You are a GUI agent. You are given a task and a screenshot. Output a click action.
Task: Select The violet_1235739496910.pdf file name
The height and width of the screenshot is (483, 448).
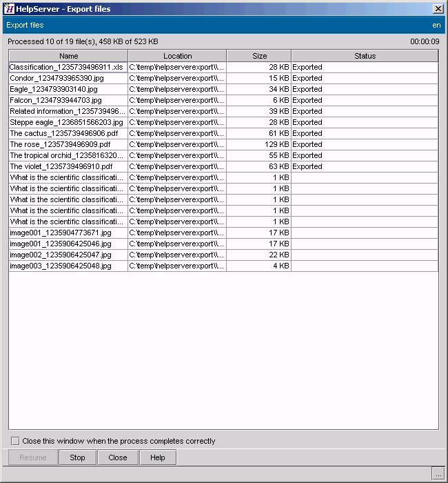[x=61, y=167]
